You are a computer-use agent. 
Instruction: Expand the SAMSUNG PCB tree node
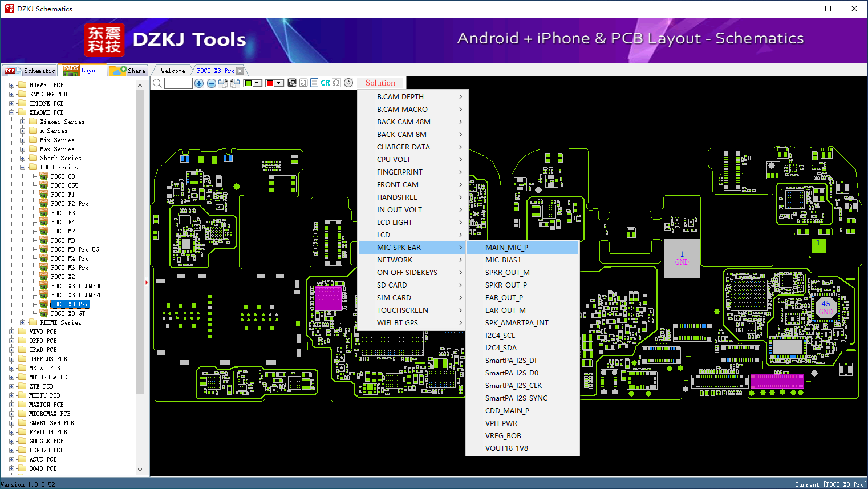pyautogui.click(x=12, y=94)
